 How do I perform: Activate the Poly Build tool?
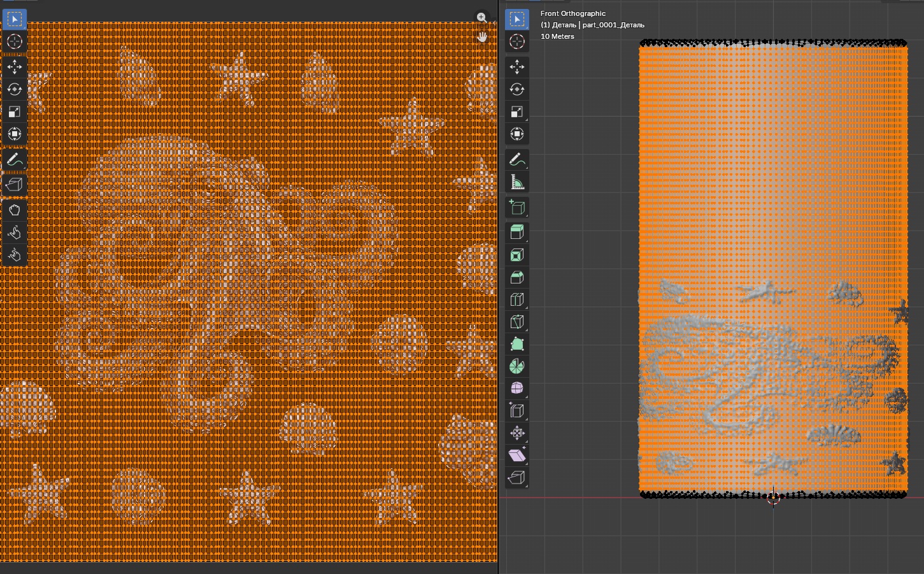point(517,345)
